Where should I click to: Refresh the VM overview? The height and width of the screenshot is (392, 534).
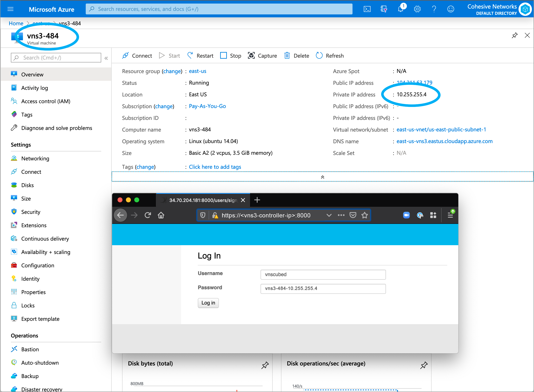330,56
